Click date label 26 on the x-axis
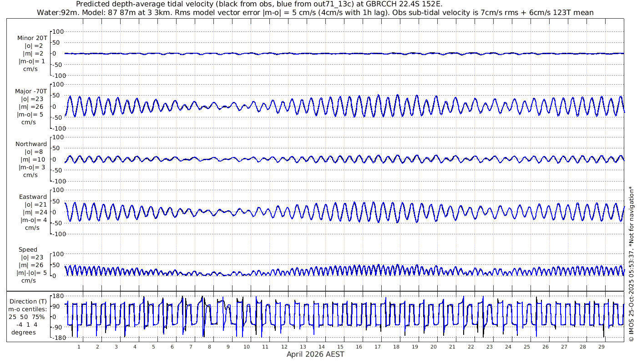Screen dimensions: 637x364 [545, 347]
